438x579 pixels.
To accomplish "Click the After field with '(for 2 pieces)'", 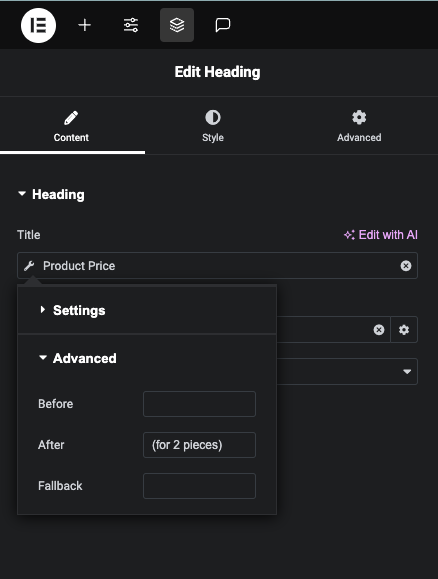I will coord(199,445).
